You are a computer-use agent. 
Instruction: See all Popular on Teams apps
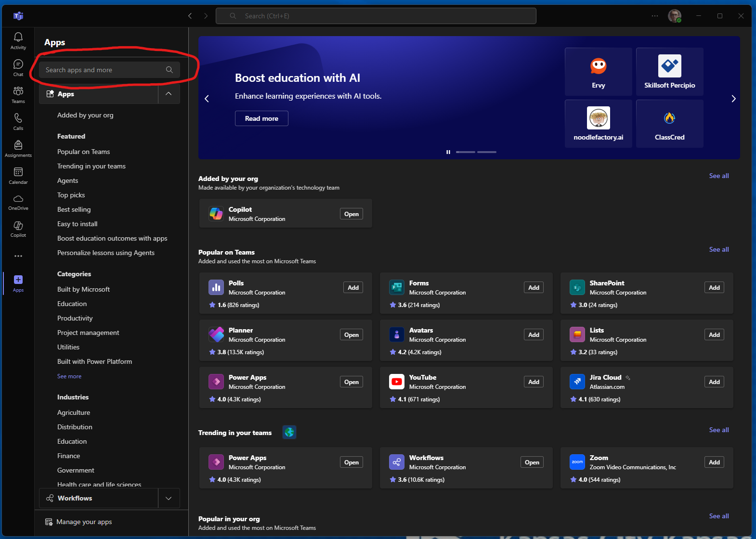click(719, 249)
